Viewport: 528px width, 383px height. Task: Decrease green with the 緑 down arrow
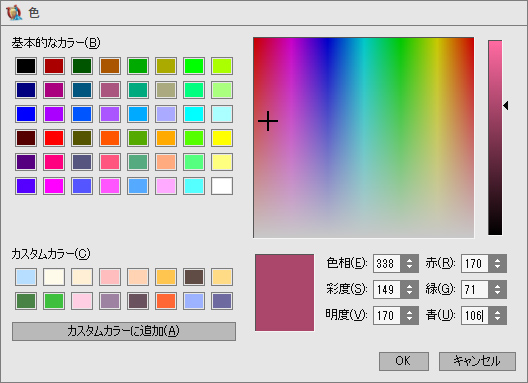pyautogui.click(x=497, y=293)
